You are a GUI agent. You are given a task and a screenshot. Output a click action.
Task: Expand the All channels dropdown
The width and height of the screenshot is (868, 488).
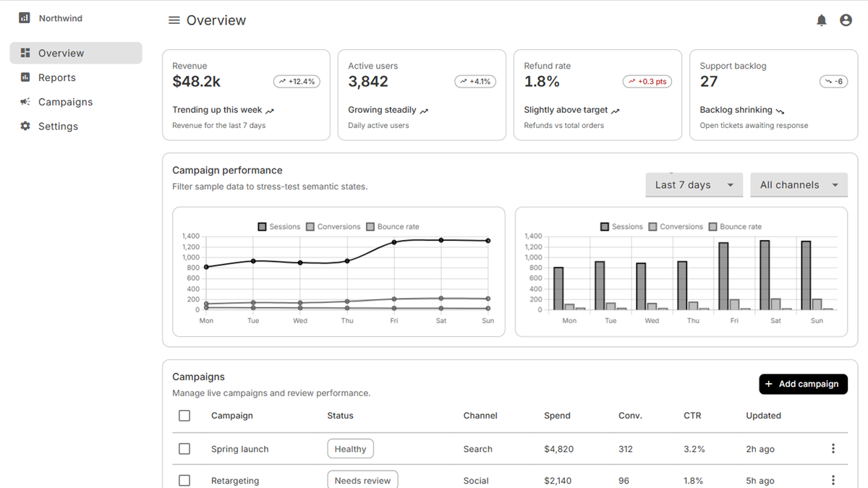pyautogui.click(x=799, y=185)
